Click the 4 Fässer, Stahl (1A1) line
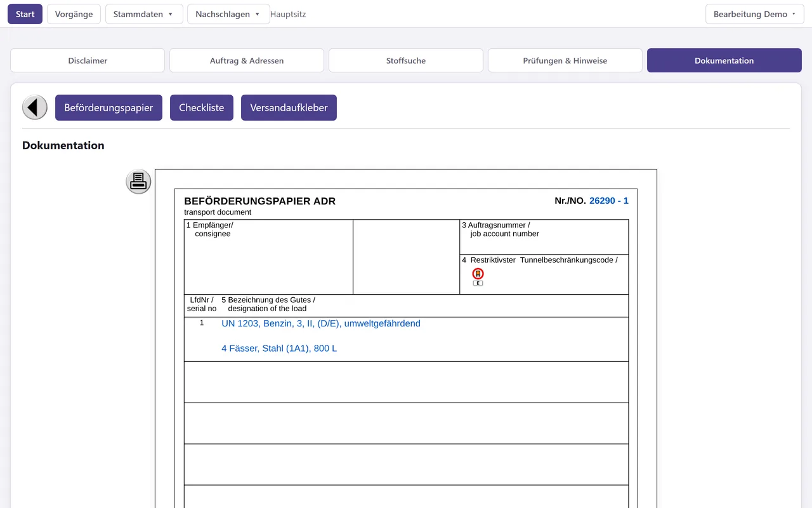The height and width of the screenshot is (508, 812). pos(279,348)
